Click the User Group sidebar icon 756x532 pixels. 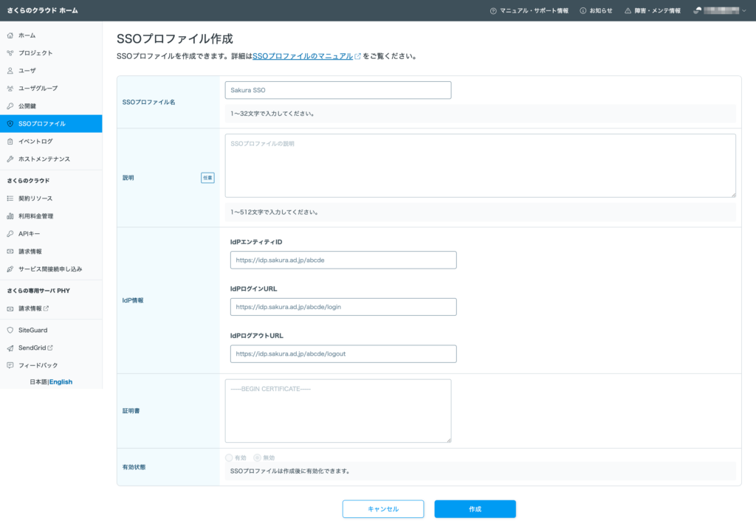coord(10,89)
